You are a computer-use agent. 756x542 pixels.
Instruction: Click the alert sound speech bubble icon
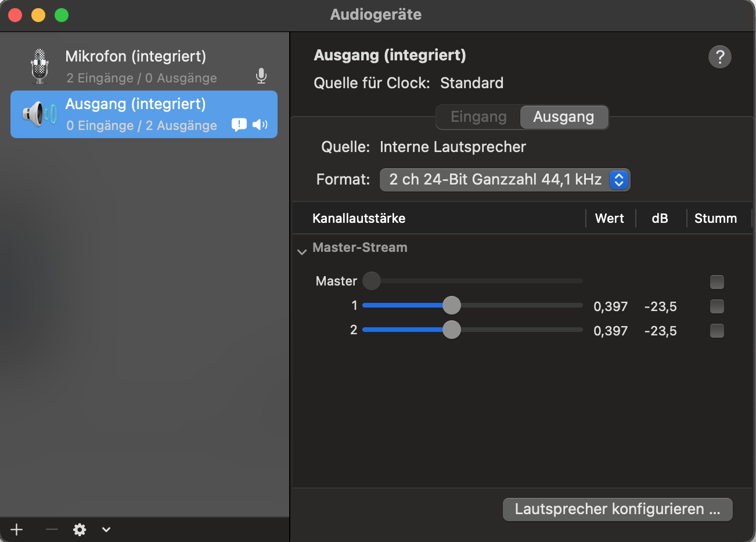[239, 124]
